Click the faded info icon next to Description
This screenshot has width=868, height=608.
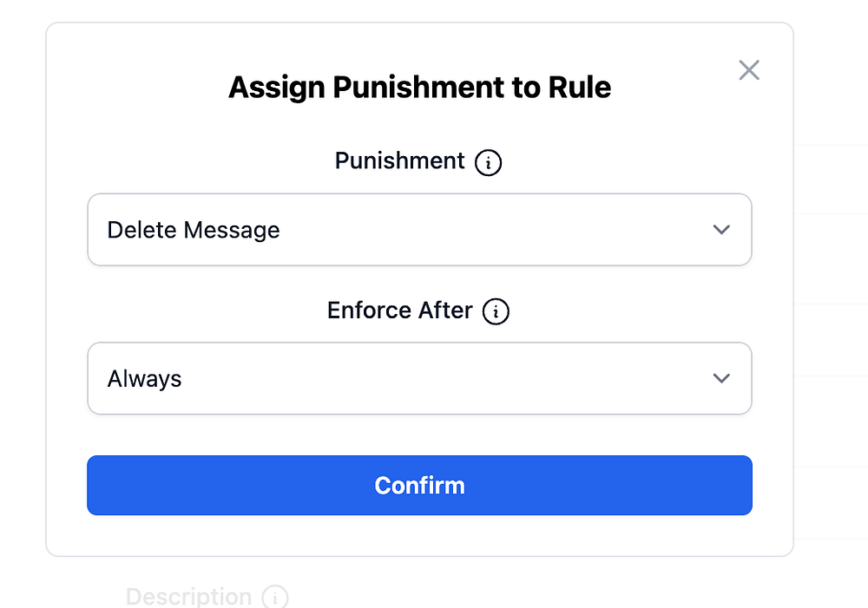point(275,598)
